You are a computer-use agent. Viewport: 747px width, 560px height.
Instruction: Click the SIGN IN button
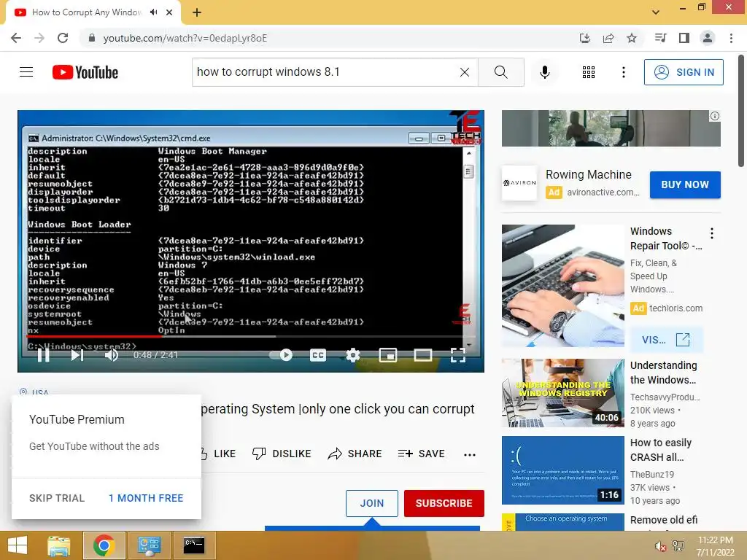pyautogui.click(x=684, y=72)
